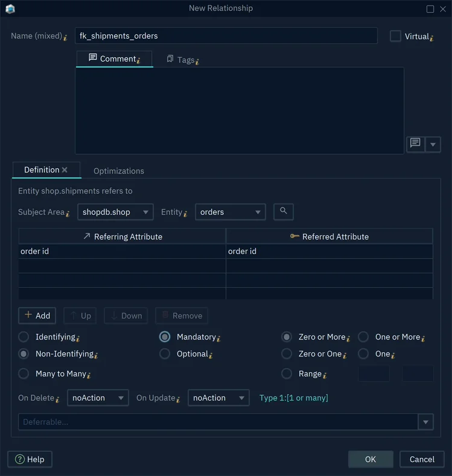
Task: Open the Subject Area shopdb.shop dropdown
Action: 115,212
